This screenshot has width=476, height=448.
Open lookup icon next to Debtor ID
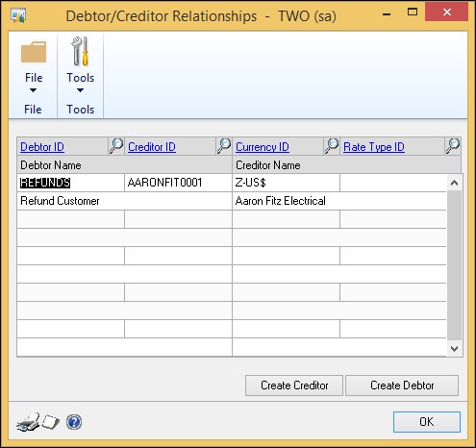click(116, 146)
